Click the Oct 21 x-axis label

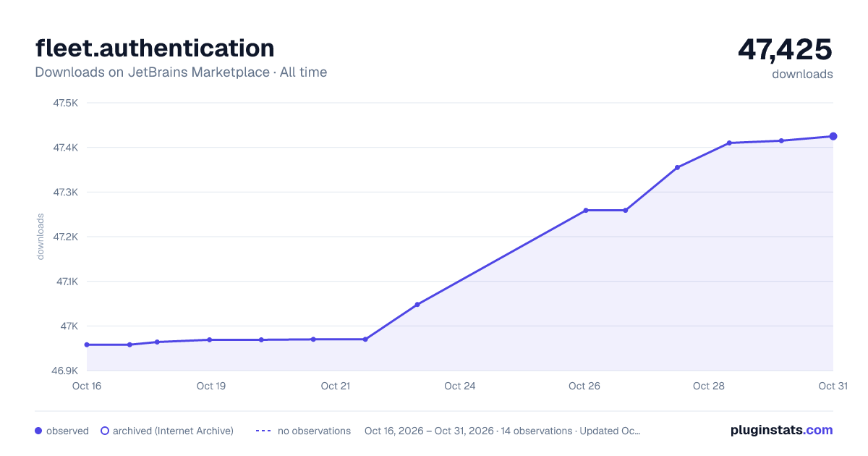pyautogui.click(x=336, y=386)
